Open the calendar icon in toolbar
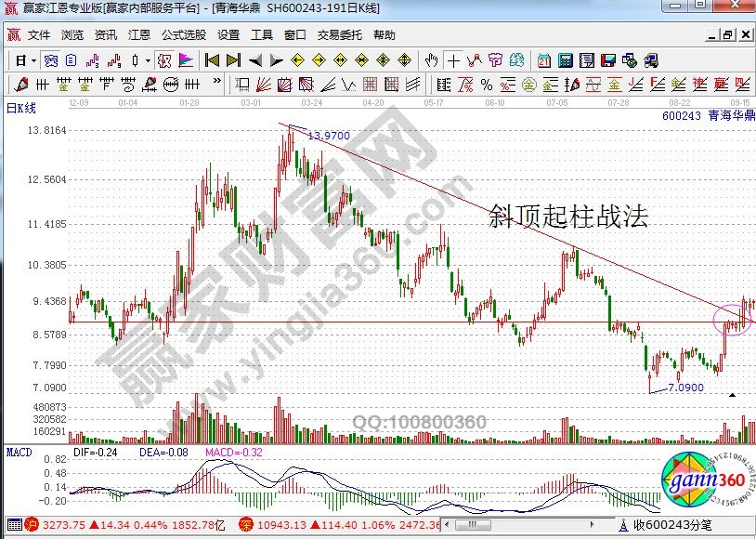 click(543, 60)
